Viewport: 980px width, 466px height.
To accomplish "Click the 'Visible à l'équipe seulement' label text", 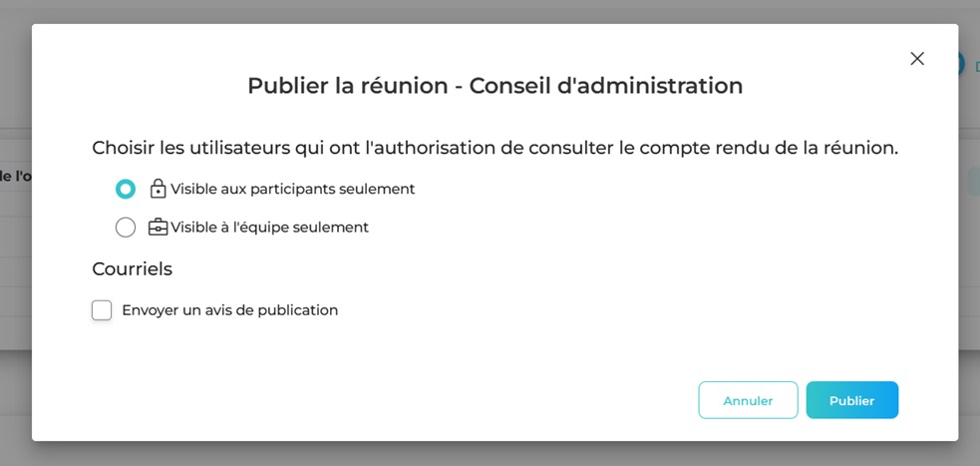I will click(x=269, y=228).
